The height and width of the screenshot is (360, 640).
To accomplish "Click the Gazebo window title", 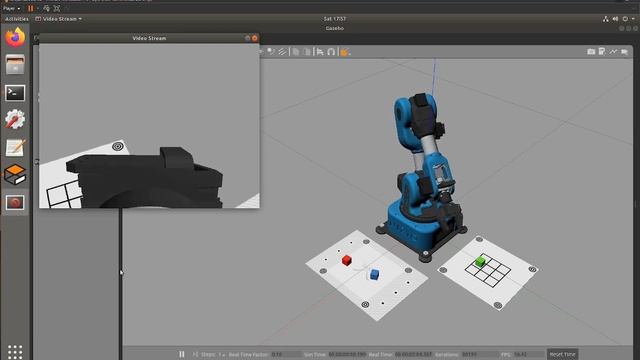I will [335, 28].
